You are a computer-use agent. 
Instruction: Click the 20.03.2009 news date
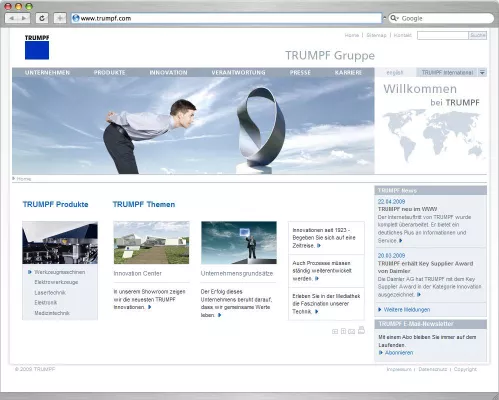pos(391,255)
